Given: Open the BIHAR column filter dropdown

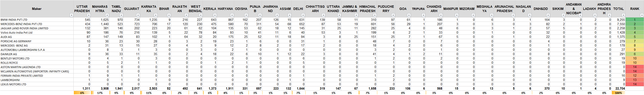Looking at the screenshot, I should (169, 15).
